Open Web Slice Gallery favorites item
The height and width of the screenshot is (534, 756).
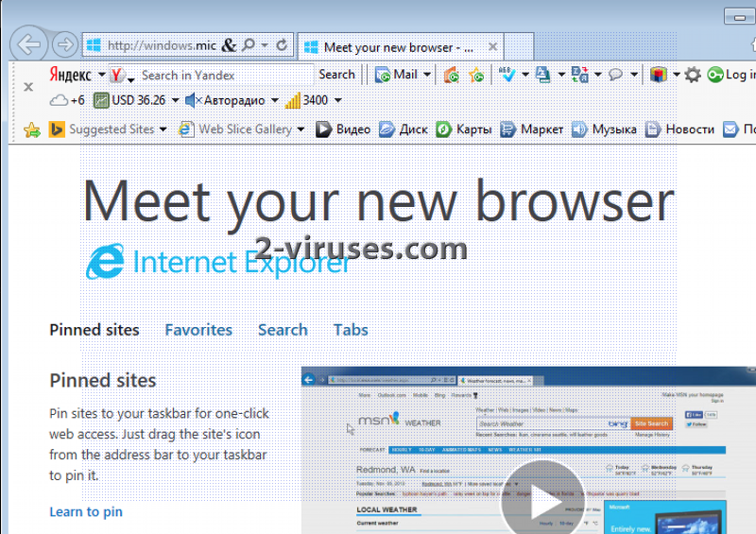[x=241, y=129]
